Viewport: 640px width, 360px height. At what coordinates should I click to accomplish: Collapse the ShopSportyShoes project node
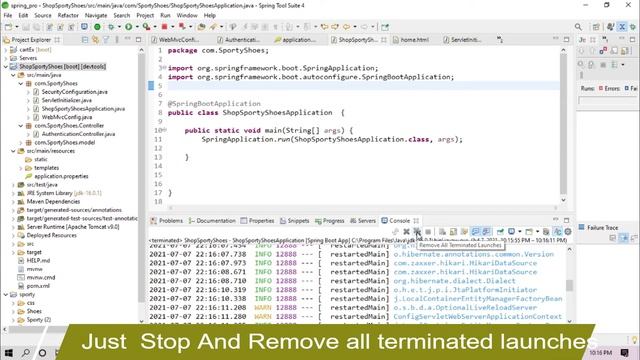(x=6, y=67)
